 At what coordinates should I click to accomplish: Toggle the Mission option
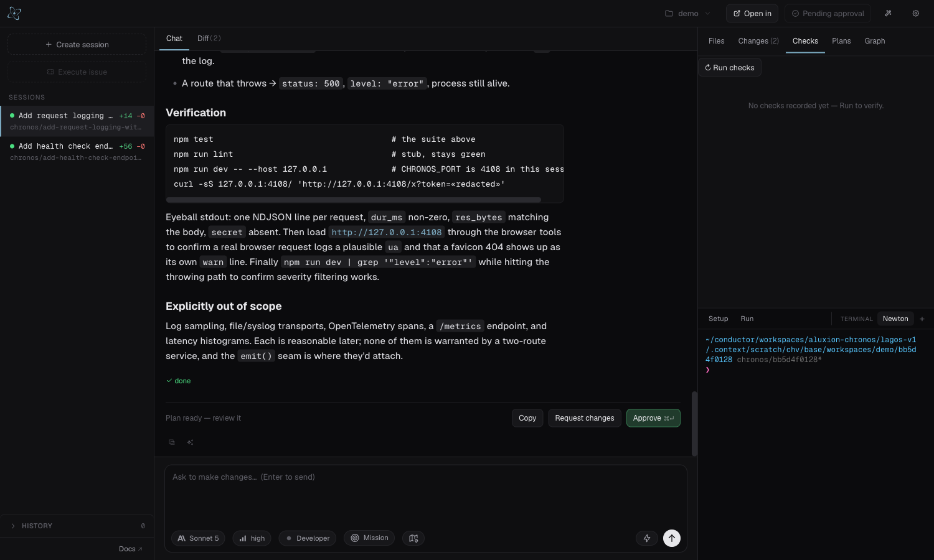coord(369,538)
